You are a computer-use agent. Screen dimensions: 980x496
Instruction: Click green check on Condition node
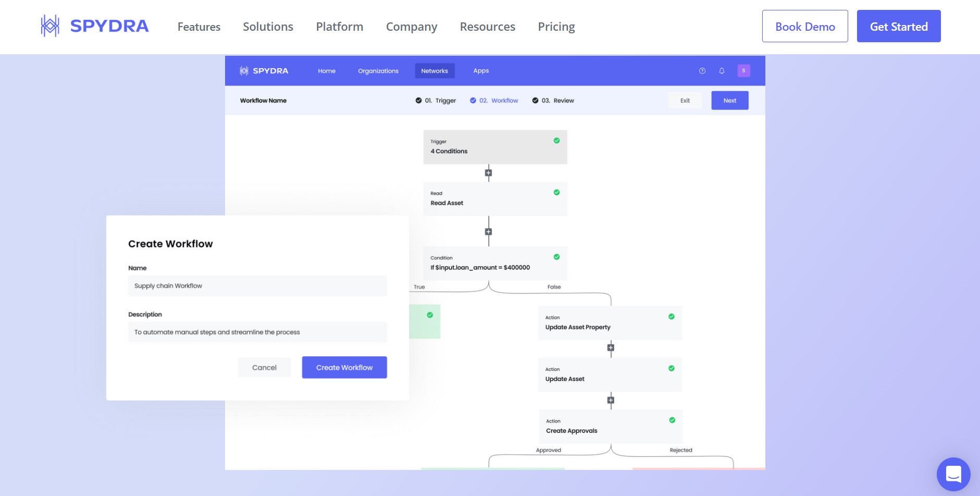[556, 257]
